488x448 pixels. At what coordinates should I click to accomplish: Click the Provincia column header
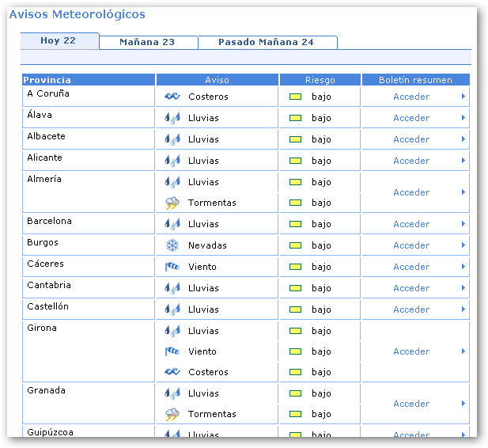[x=47, y=80]
